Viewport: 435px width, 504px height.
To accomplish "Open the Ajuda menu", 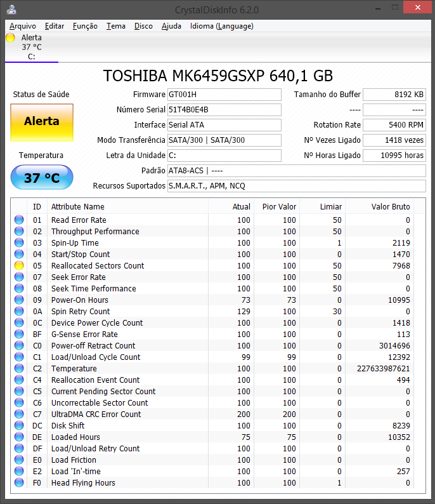I will coord(171,26).
